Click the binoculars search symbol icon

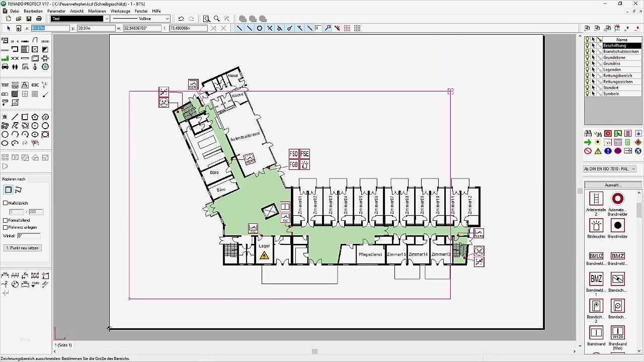pos(588,134)
